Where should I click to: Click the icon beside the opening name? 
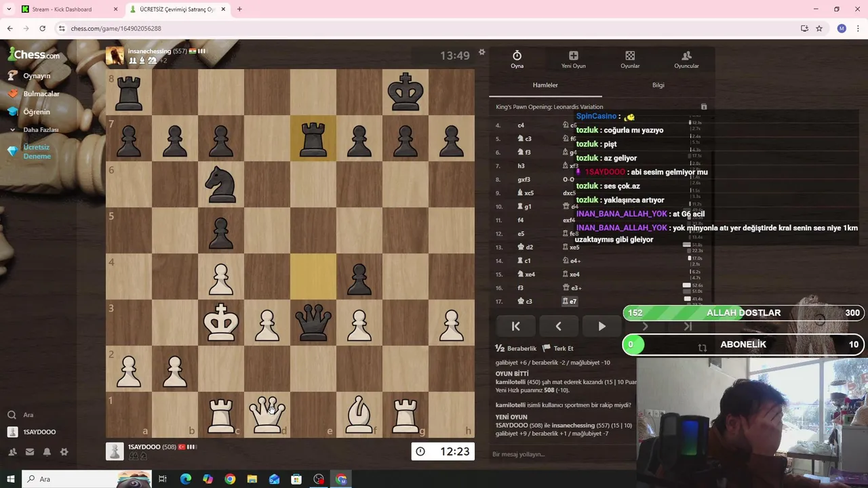click(x=703, y=106)
